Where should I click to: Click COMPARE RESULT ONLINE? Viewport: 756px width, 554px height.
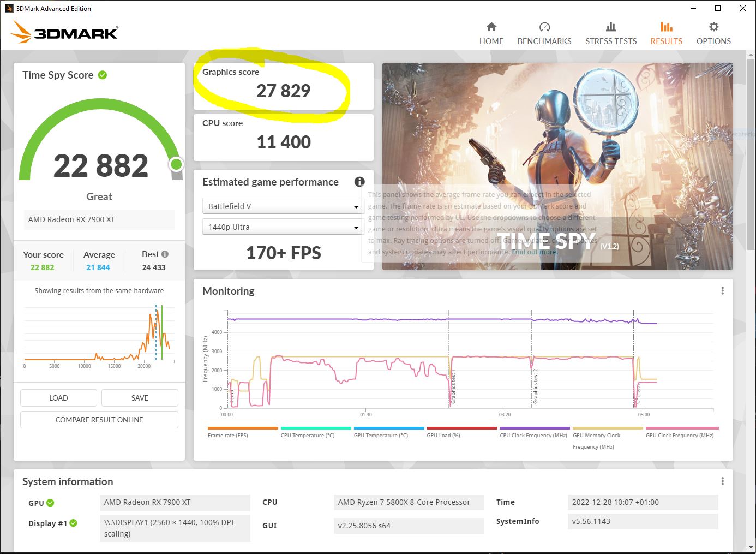pos(99,420)
